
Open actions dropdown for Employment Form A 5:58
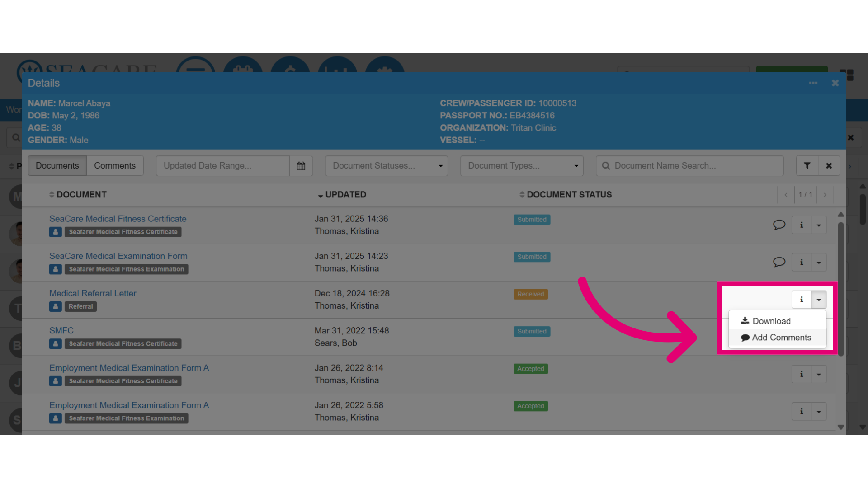pyautogui.click(x=819, y=412)
